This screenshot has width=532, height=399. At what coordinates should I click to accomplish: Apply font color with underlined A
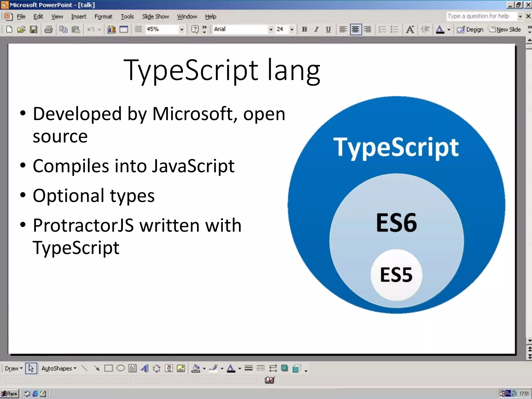[x=440, y=29]
